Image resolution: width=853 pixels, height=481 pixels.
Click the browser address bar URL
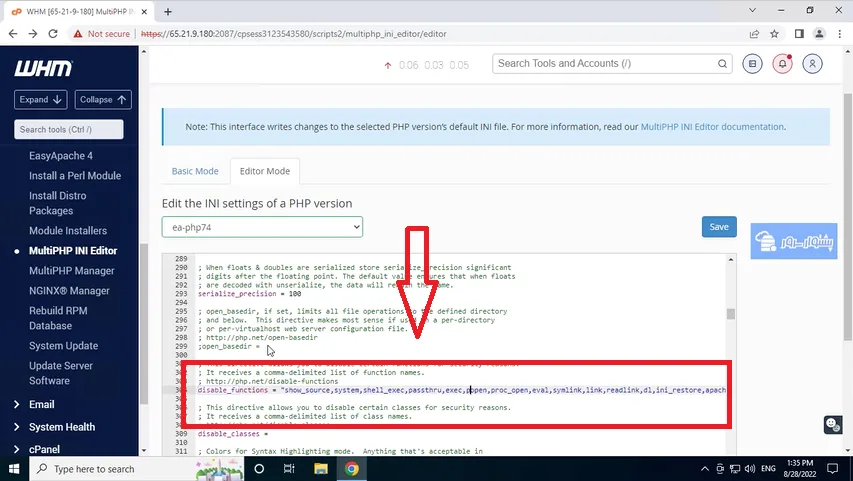click(294, 34)
